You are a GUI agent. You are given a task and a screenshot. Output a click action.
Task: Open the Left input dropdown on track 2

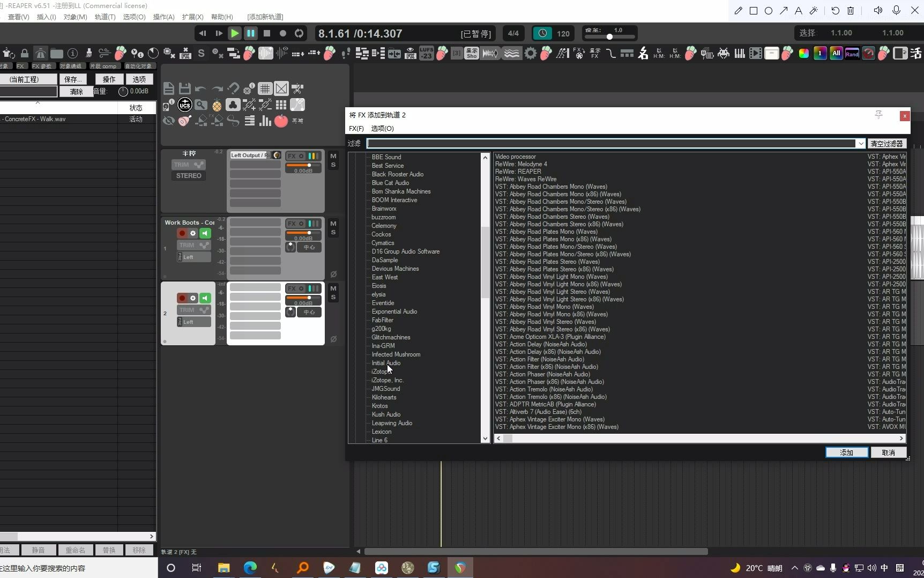(x=193, y=322)
